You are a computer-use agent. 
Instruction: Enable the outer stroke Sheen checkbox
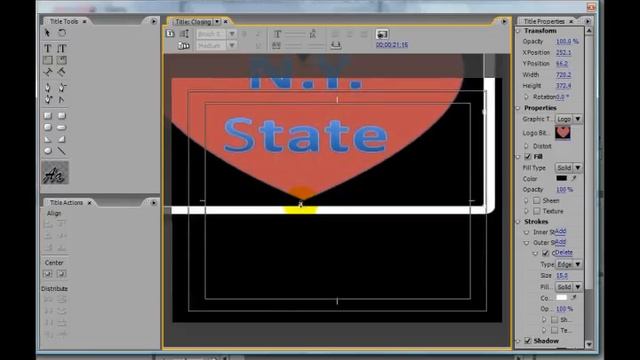click(554, 320)
